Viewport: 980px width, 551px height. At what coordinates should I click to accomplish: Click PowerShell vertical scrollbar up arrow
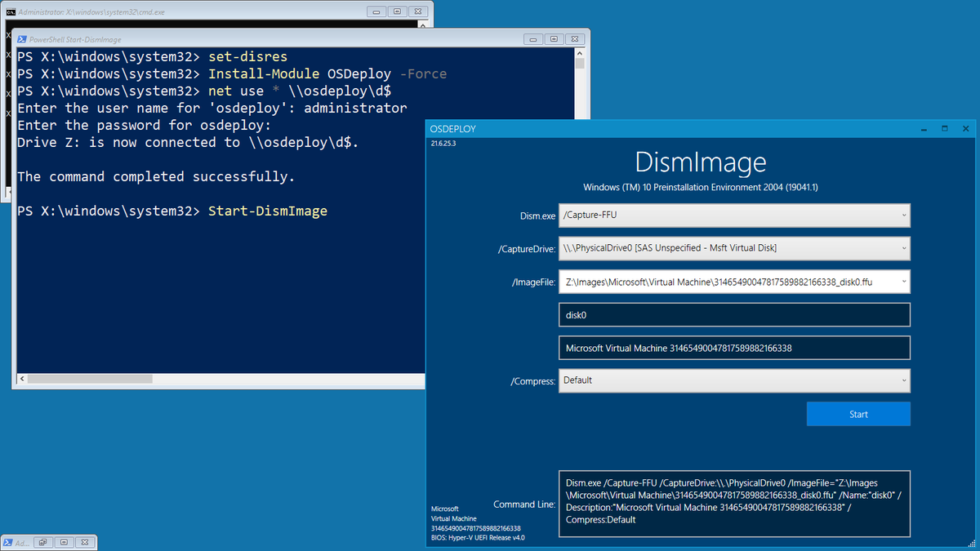580,53
